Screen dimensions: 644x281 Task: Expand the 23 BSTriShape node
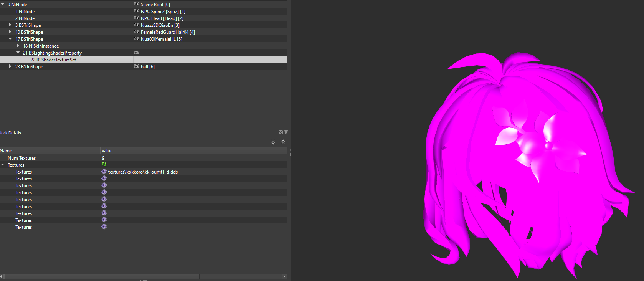pyautogui.click(x=10, y=66)
